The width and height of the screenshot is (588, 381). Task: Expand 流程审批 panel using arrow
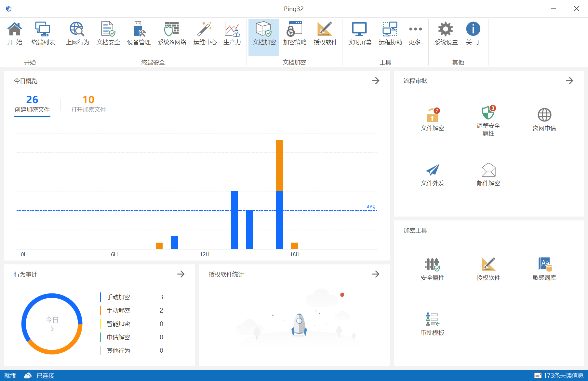(x=569, y=81)
